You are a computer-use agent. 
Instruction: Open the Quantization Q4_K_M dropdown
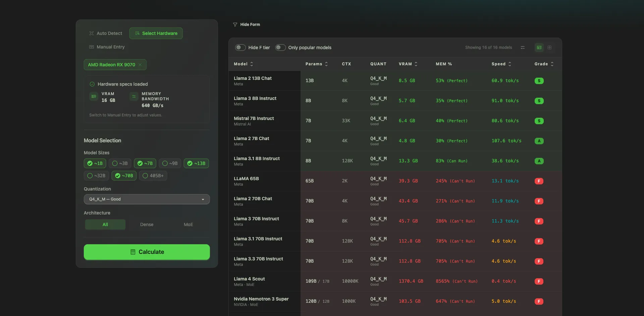[x=147, y=199]
